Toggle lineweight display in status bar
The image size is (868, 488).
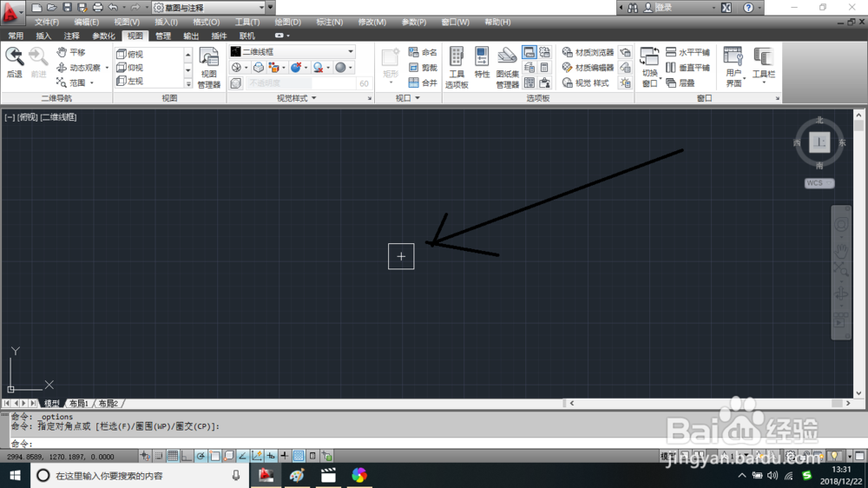[285, 456]
